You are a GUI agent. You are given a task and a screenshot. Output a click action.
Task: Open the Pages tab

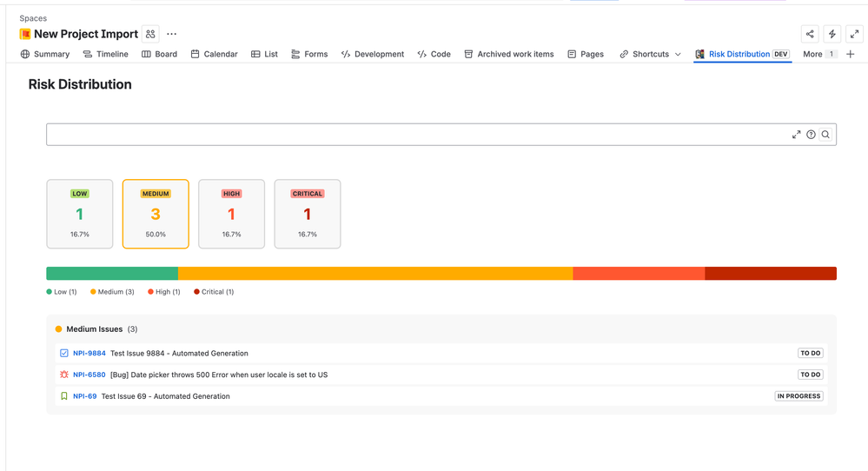coord(586,54)
